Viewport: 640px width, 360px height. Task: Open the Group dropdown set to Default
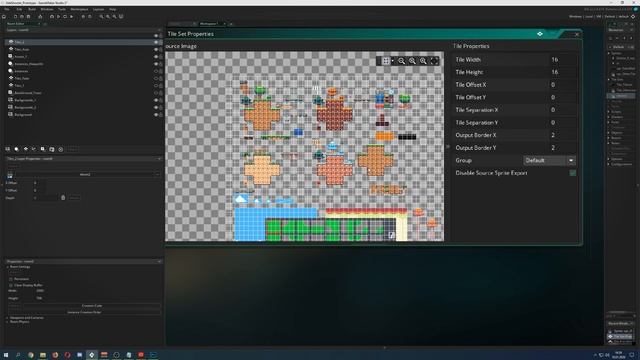click(549, 160)
